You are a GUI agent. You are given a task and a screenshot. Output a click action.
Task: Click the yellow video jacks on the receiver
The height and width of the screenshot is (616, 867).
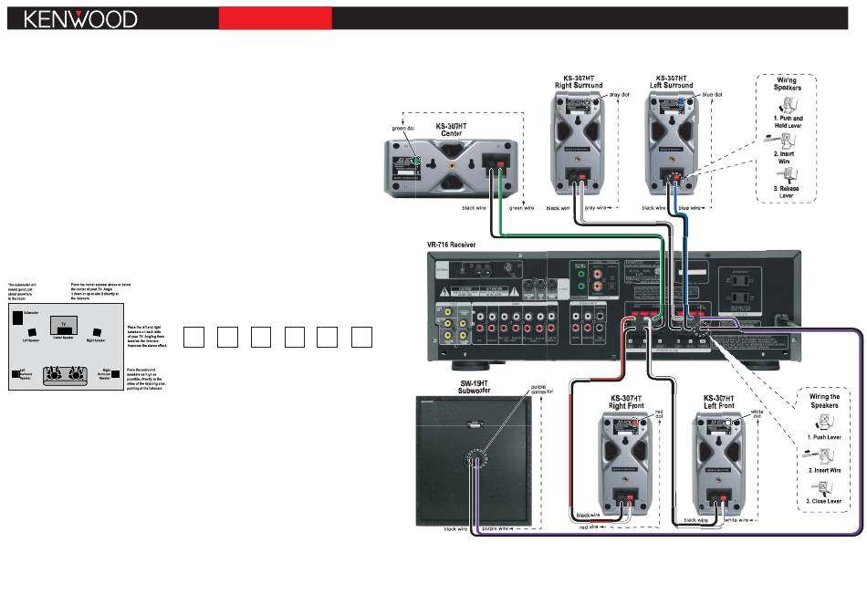[x=455, y=323]
